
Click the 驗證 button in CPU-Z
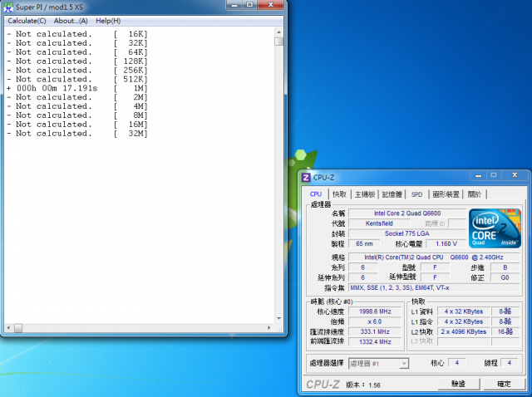(458, 384)
